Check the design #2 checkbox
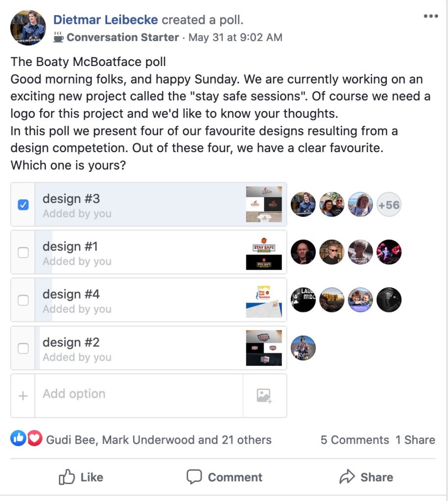The image size is (448, 501). pos(23,348)
